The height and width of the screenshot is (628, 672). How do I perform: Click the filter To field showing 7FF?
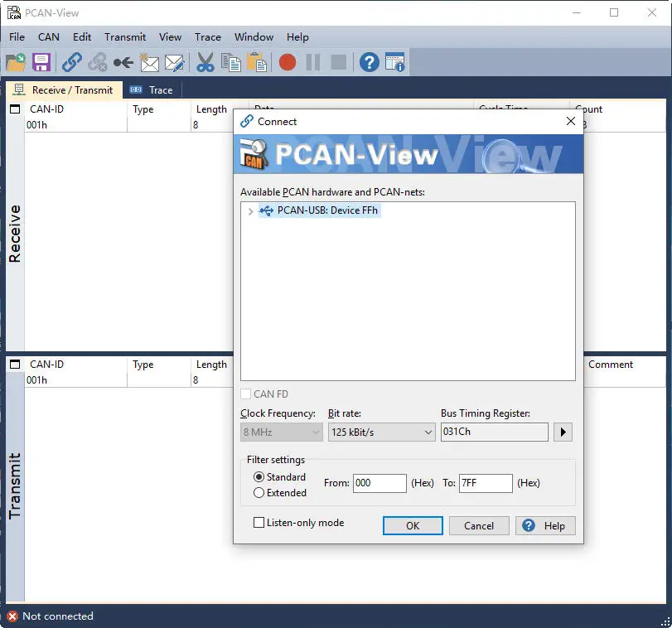pyautogui.click(x=486, y=483)
